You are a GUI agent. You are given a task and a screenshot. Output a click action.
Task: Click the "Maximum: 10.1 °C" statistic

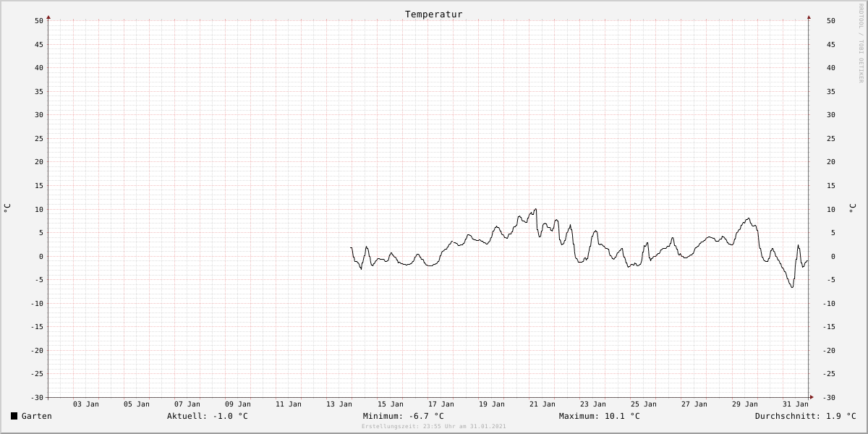point(600,416)
